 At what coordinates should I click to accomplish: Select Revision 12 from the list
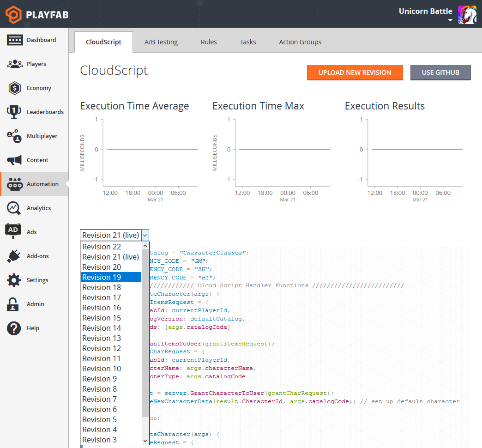111,348
